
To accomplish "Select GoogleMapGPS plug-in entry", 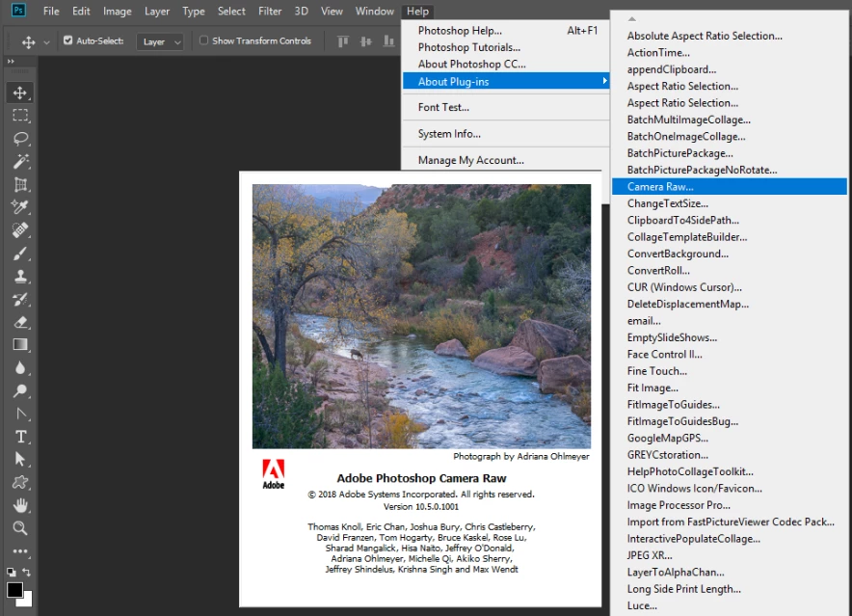I will [x=730, y=439].
